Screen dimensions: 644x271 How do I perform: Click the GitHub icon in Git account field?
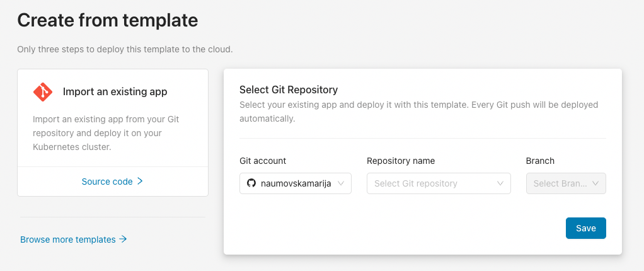[251, 183]
